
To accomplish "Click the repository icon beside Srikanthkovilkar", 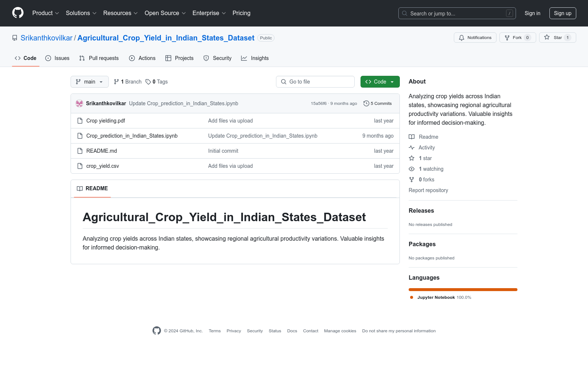I will 15,38.
